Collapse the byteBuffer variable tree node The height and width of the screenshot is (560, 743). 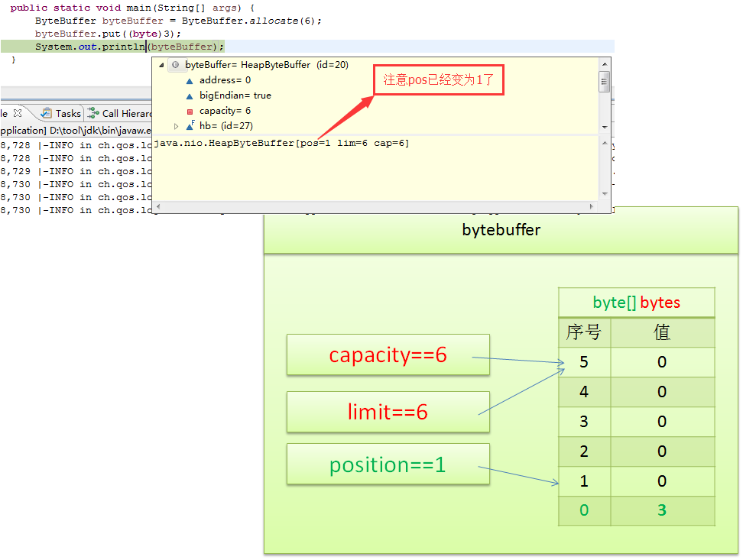[x=161, y=65]
